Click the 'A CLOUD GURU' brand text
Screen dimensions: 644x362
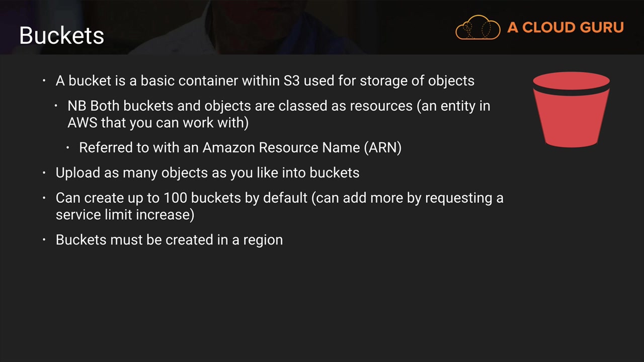pos(565,27)
